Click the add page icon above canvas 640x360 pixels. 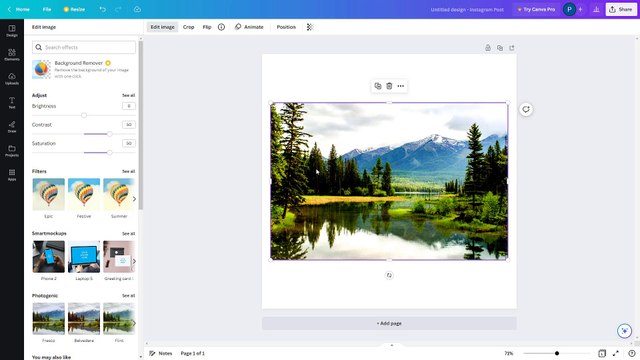[x=511, y=48]
